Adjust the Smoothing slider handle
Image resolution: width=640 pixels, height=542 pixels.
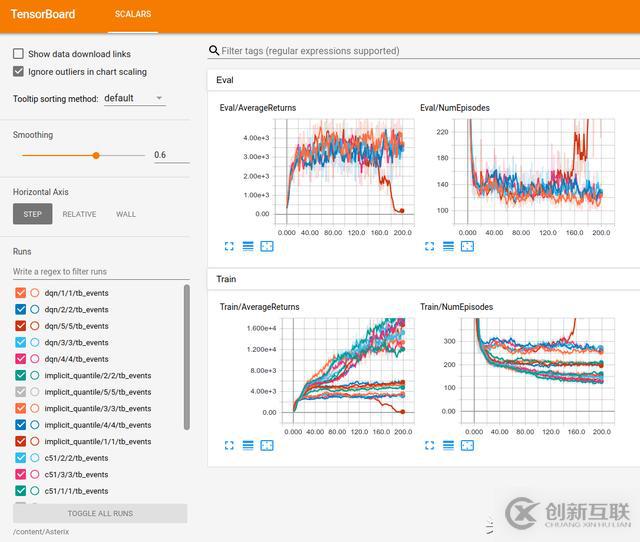(96, 155)
